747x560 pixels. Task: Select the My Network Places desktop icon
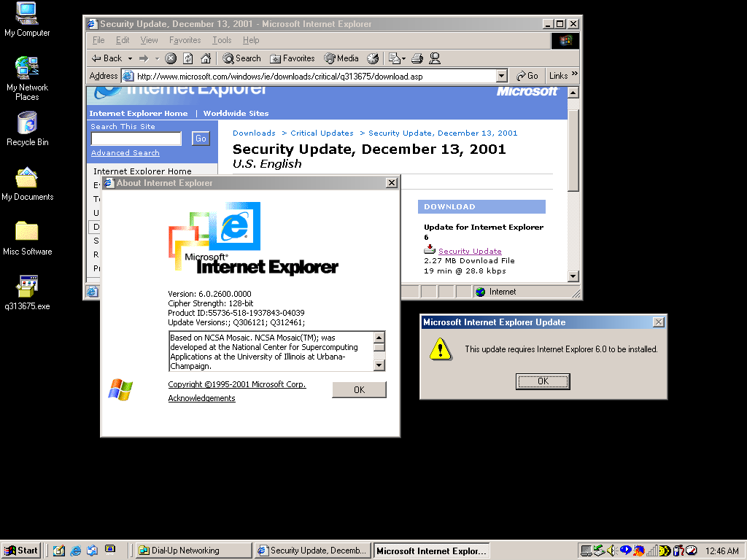pos(27,79)
